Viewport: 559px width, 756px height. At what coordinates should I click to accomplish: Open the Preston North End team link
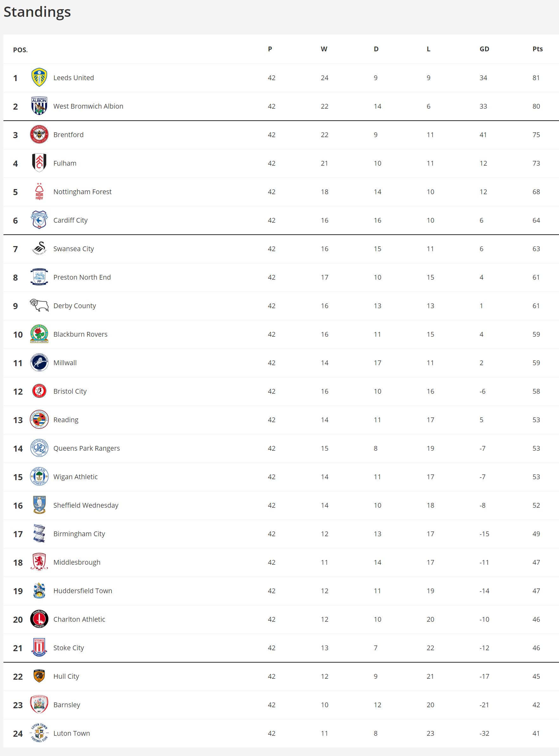click(82, 277)
